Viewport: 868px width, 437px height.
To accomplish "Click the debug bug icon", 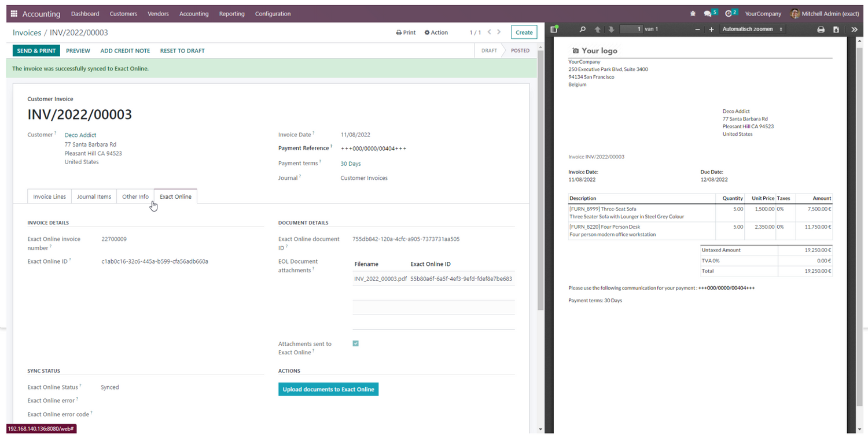I will coord(693,14).
